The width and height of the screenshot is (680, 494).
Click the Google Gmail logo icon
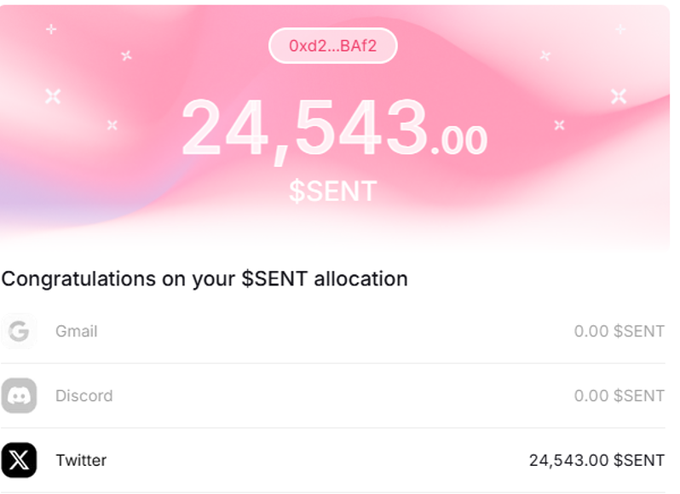pyautogui.click(x=19, y=331)
